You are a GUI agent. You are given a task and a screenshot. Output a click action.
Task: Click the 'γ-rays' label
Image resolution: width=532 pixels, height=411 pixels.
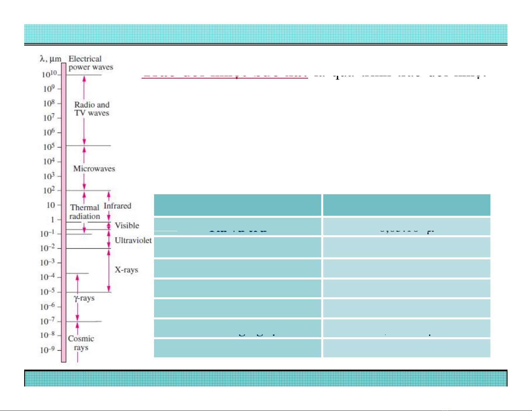pyautogui.click(x=84, y=298)
